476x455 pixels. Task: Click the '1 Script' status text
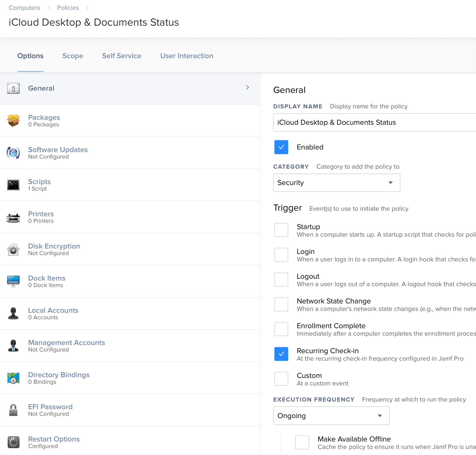tap(37, 189)
